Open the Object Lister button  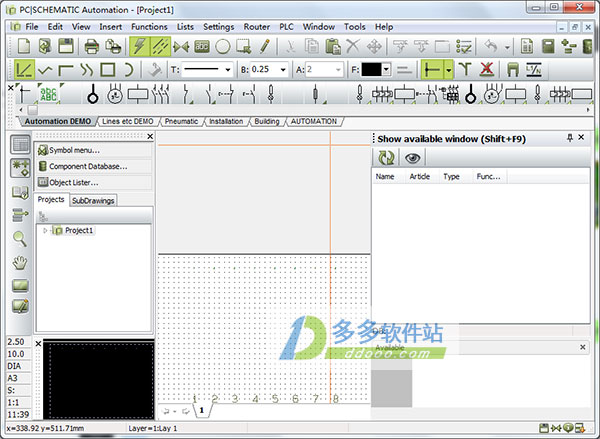coord(93,182)
